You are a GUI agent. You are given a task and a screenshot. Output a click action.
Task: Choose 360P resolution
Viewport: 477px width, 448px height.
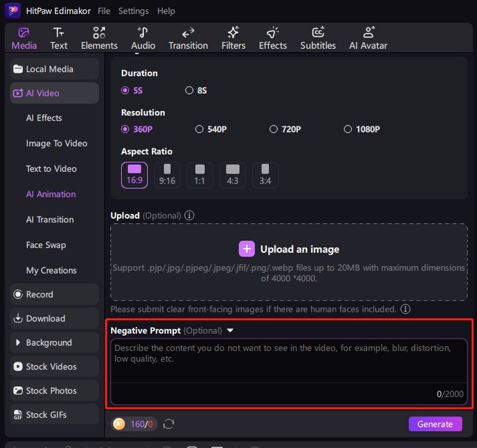137,129
